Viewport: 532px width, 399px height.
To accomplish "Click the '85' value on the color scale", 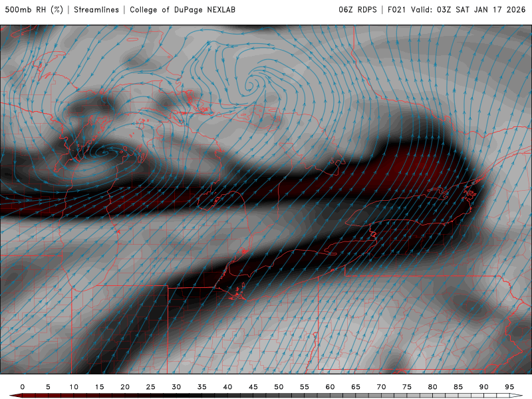I will pos(458,387).
